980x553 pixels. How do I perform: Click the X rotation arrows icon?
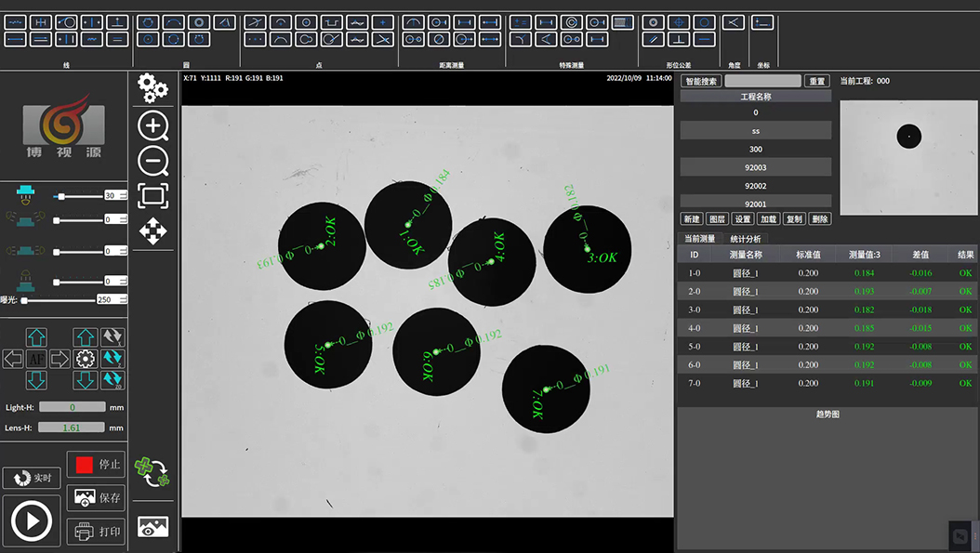click(x=113, y=337)
